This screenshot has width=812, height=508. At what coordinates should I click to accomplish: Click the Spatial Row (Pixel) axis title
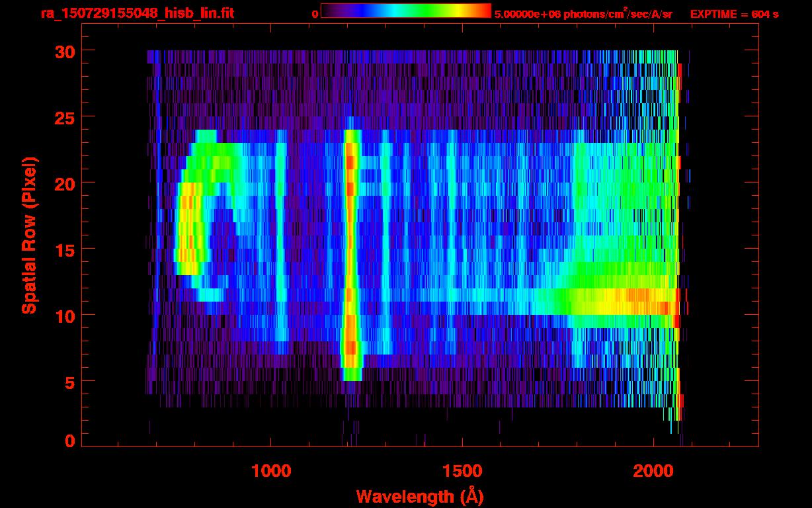pos(29,235)
